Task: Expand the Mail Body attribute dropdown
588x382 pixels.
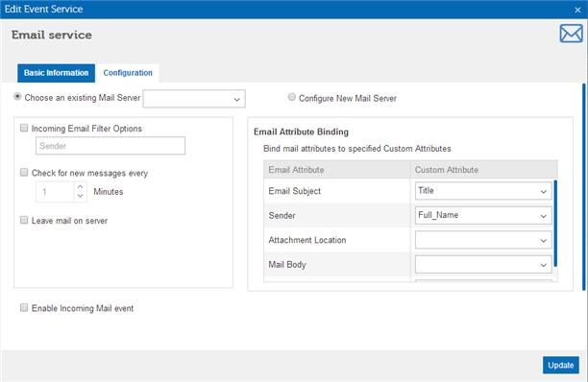Action: tap(483, 264)
